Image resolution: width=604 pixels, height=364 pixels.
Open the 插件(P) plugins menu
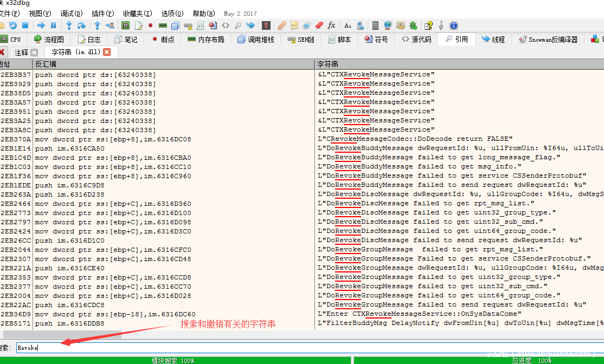[x=103, y=14]
